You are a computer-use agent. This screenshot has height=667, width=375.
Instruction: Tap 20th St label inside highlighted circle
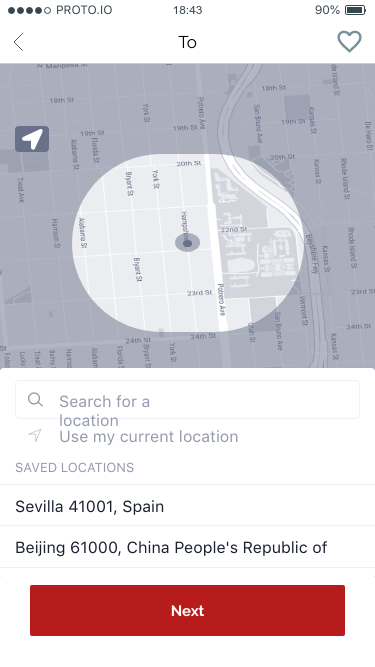pos(189,163)
